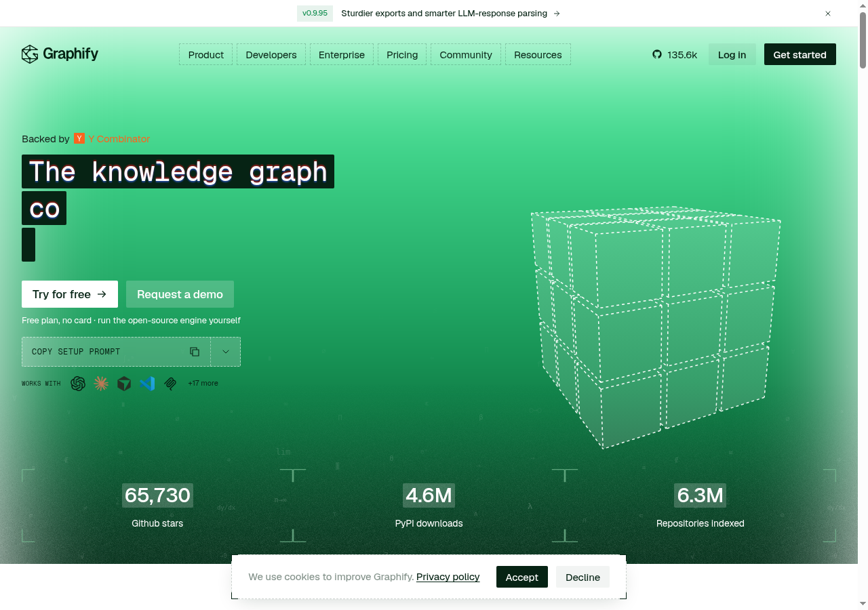Click the 6.3M stat number
The width and height of the screenshot is (868, 610).
point(701,495)
